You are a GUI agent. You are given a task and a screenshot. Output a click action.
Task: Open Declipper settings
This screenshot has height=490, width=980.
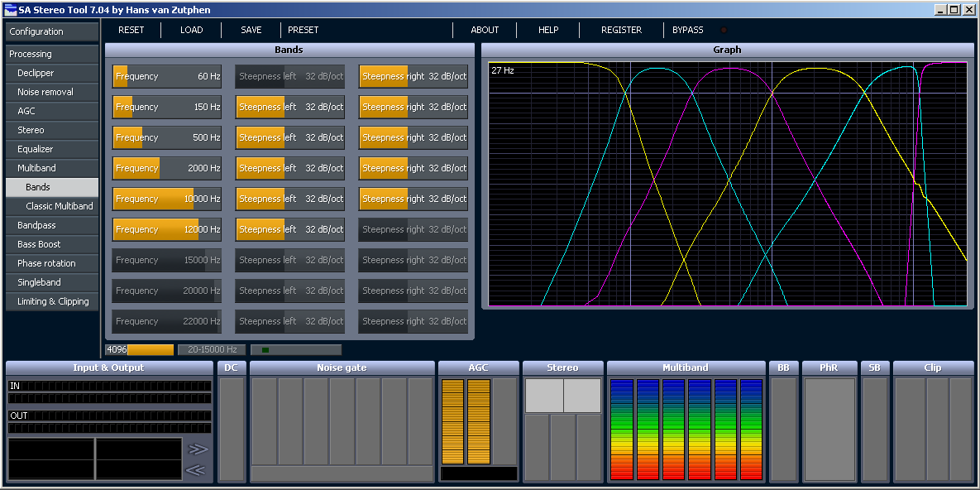click(52, 73)
